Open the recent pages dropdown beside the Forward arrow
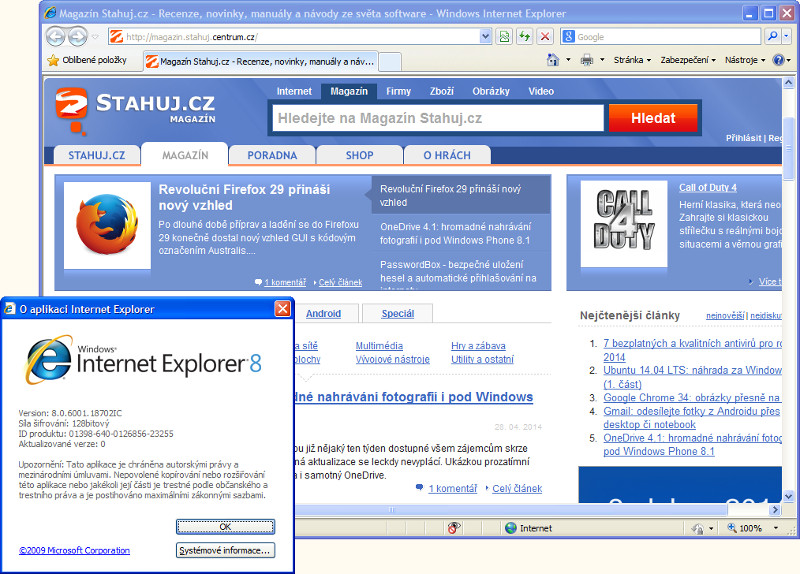Image resolution: width=800 pixels, height=574 pixels. tap(95, 37)
